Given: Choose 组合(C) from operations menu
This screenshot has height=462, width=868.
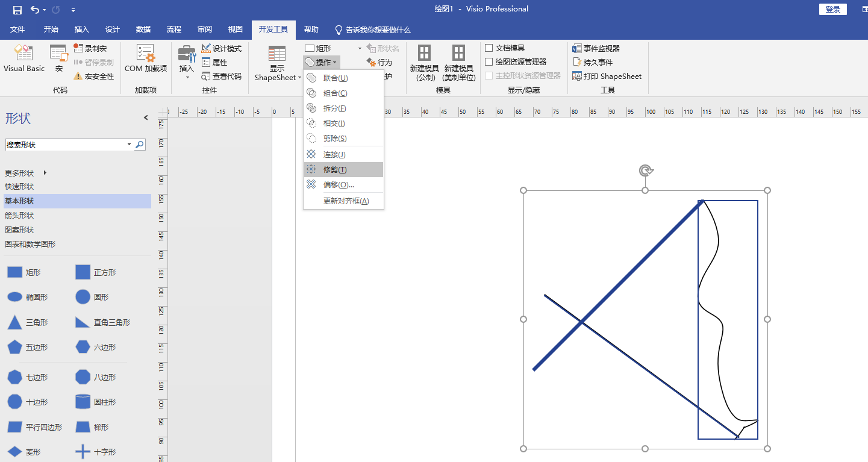Looking at the screenshot, I should pyautogui.click(x=343, y=93).
